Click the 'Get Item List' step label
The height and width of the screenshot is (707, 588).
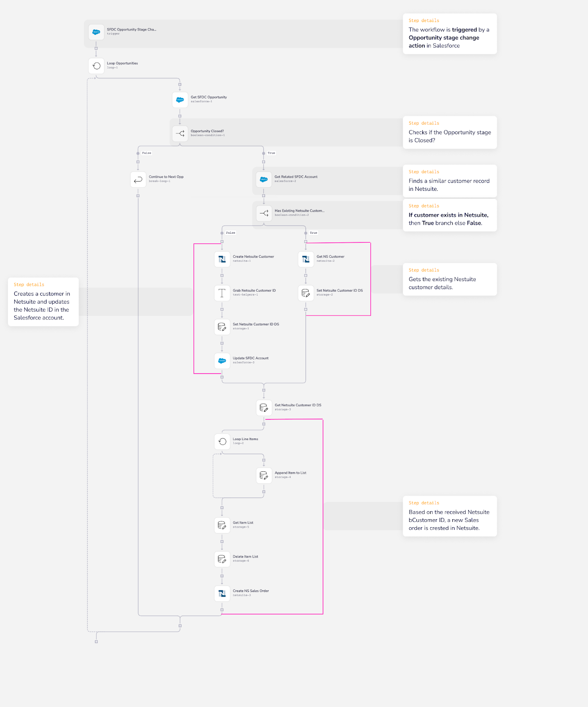pyautogui.click(x=243, y=523)
